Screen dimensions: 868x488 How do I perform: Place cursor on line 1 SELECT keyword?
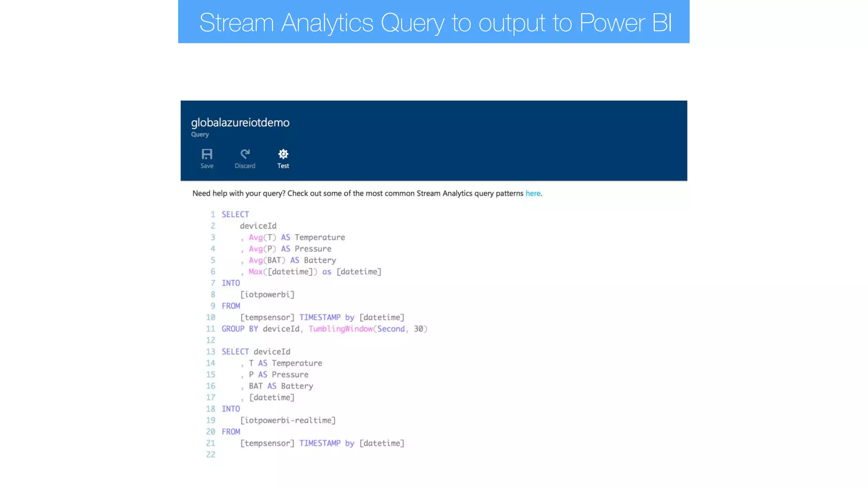[x=235, y=214]
